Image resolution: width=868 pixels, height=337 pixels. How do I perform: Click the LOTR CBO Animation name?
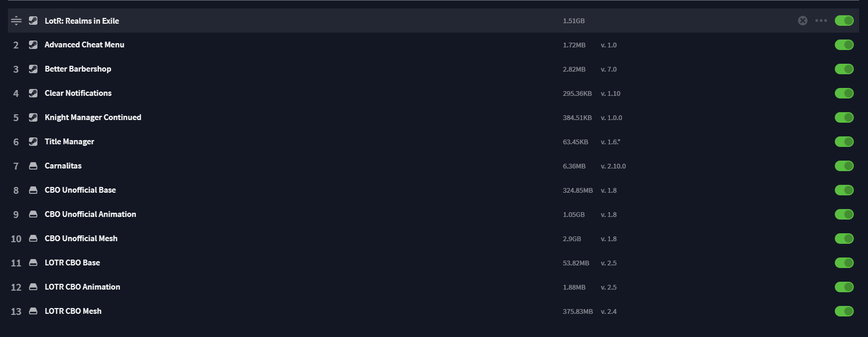(x=82, y=287)
